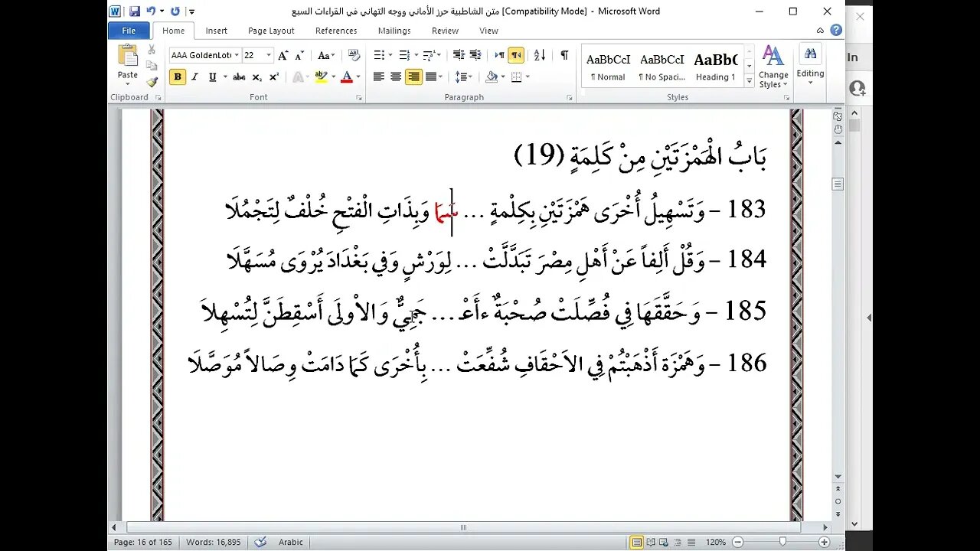Expand the Styles gallery More arrow
Screen dimensions: 980x551
[749, 81]
